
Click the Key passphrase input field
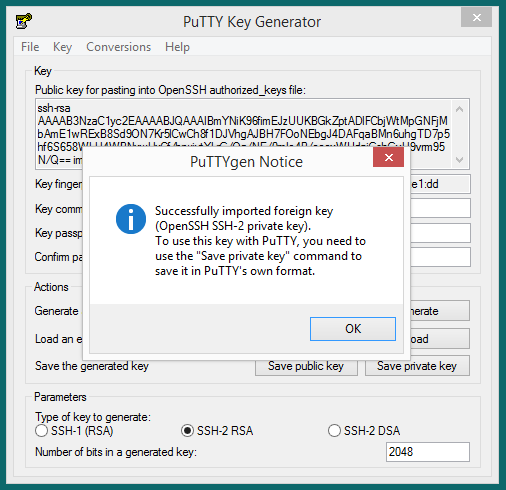(440, 233)
